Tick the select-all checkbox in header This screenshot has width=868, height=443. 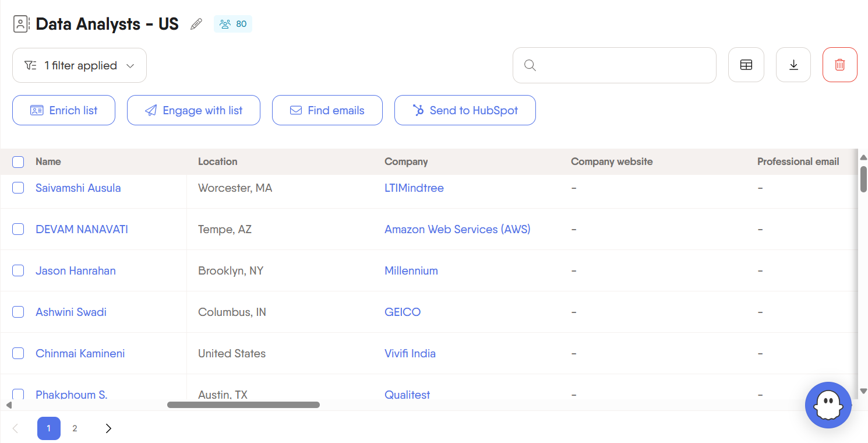pos(18,162)
